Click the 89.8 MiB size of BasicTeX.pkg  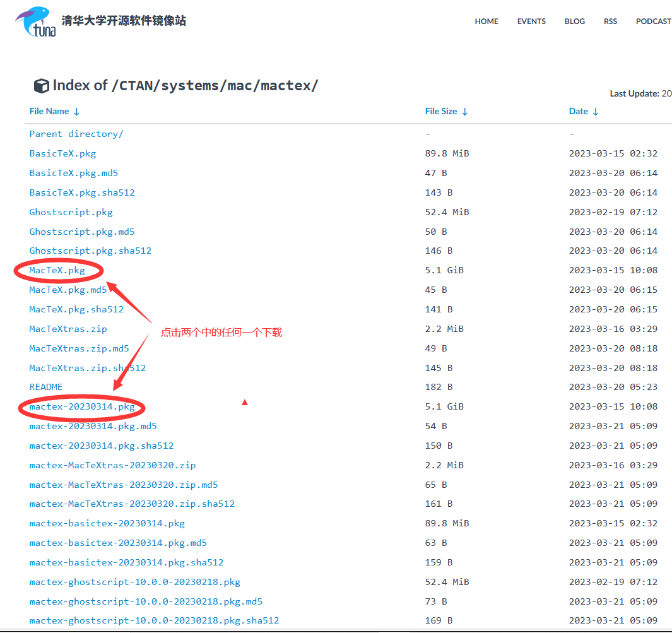[447, 153]
